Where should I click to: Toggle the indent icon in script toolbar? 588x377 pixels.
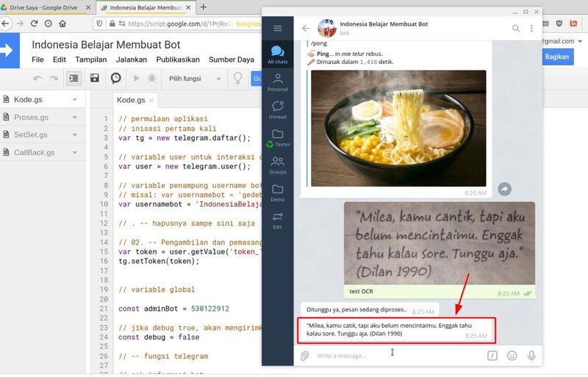pos(73,78)
